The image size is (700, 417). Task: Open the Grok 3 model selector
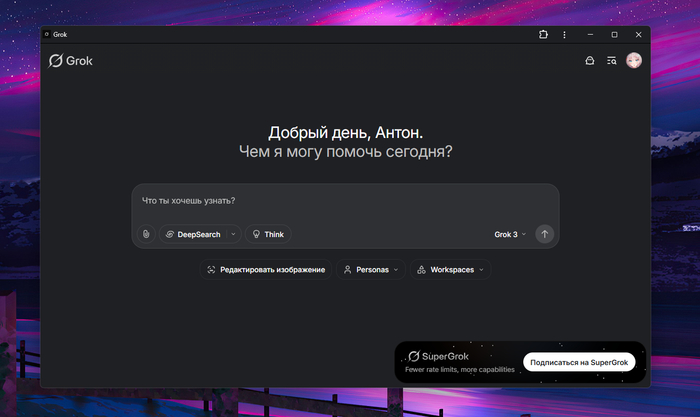510,234
